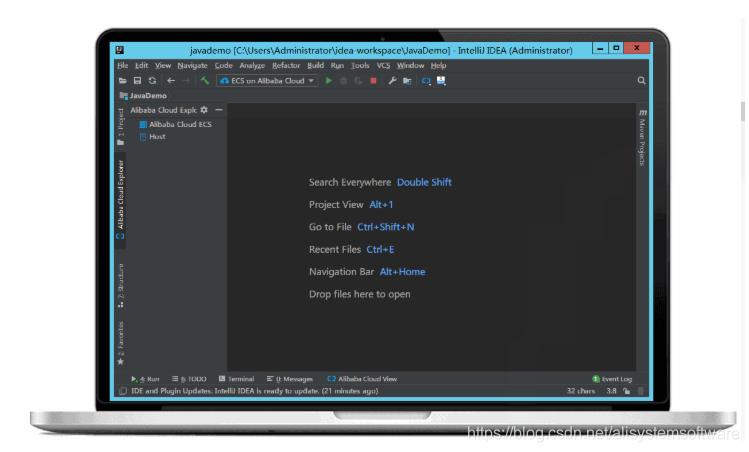Open the 2: Favorites side tab
Screen dimensions: 749x452
[121, 343]
